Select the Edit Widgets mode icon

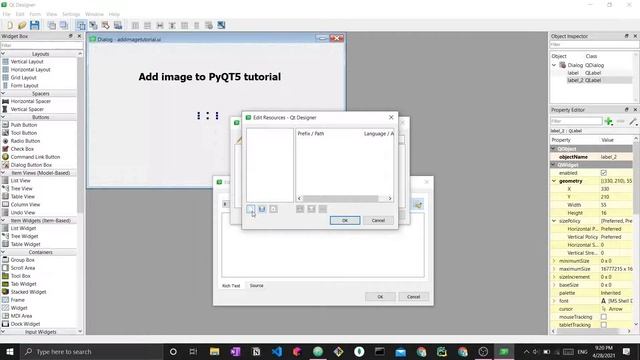(81, 25)
